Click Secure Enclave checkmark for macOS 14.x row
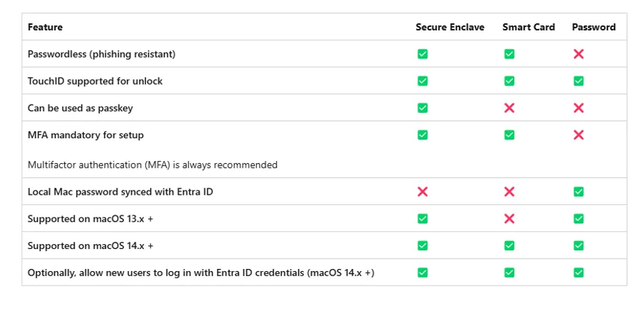The width and height of the screenshot is (644, 313). coord(422,246)
